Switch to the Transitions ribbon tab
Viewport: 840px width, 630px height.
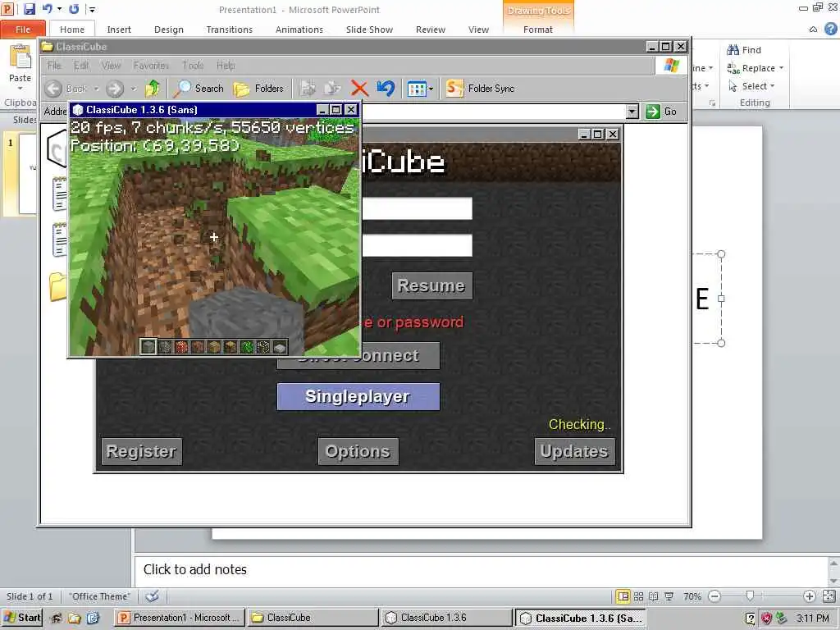(x=230, y=30)
